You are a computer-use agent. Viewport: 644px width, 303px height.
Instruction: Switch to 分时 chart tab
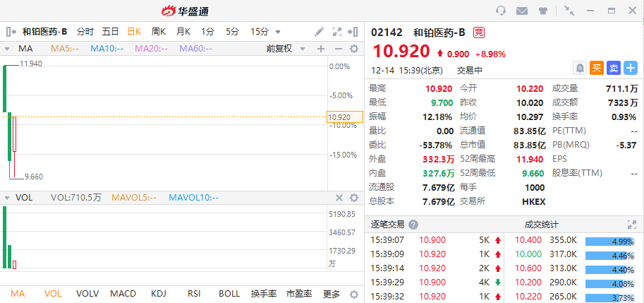pos(85,32)
